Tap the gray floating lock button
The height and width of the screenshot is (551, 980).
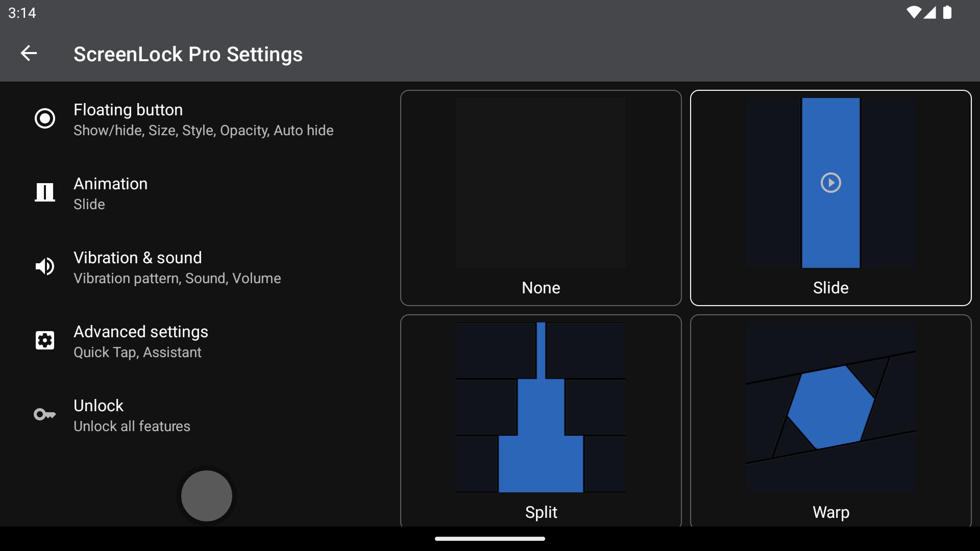(207, 495)
